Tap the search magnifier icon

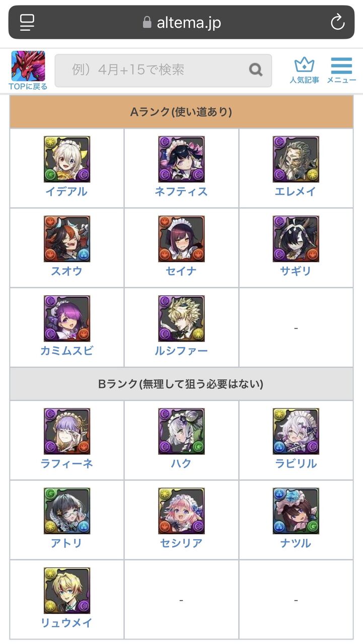[256, 70]
